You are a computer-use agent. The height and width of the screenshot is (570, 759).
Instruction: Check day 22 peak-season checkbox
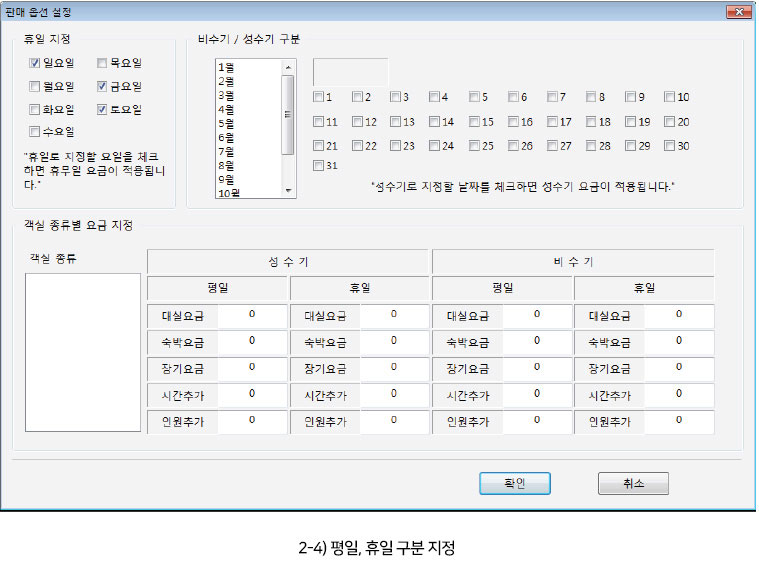tap(357, 146)
